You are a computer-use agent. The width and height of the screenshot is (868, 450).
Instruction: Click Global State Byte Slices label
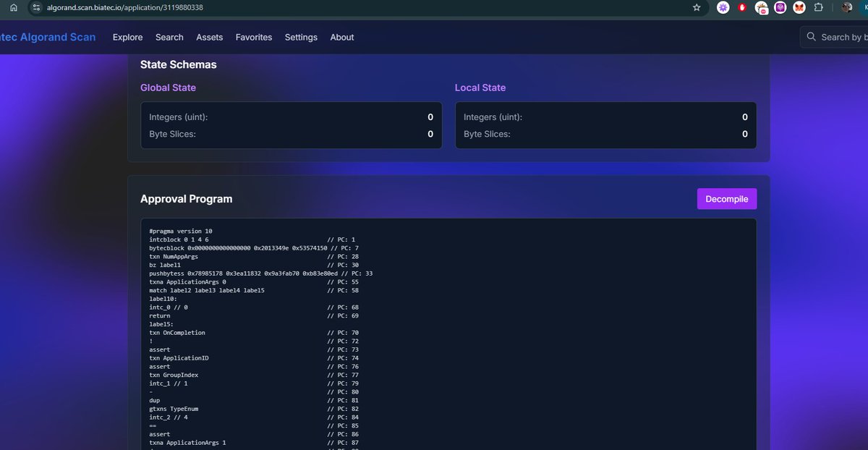click(x=172, y=134)
